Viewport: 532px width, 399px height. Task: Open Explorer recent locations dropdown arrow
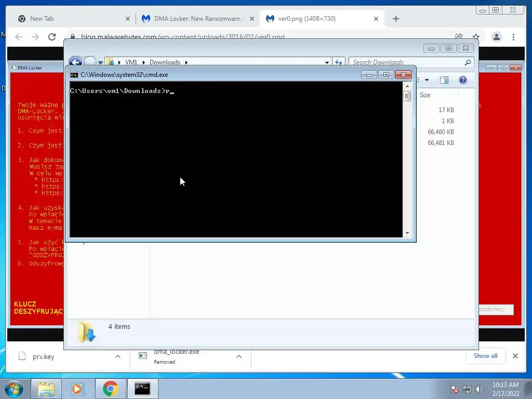(100, 62)
